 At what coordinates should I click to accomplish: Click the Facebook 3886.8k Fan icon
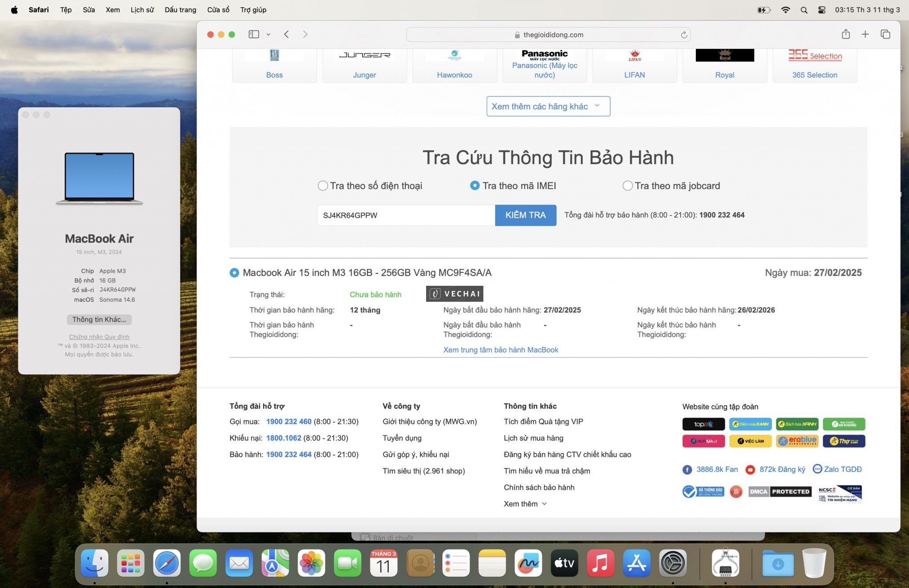[x=687, y=470]
